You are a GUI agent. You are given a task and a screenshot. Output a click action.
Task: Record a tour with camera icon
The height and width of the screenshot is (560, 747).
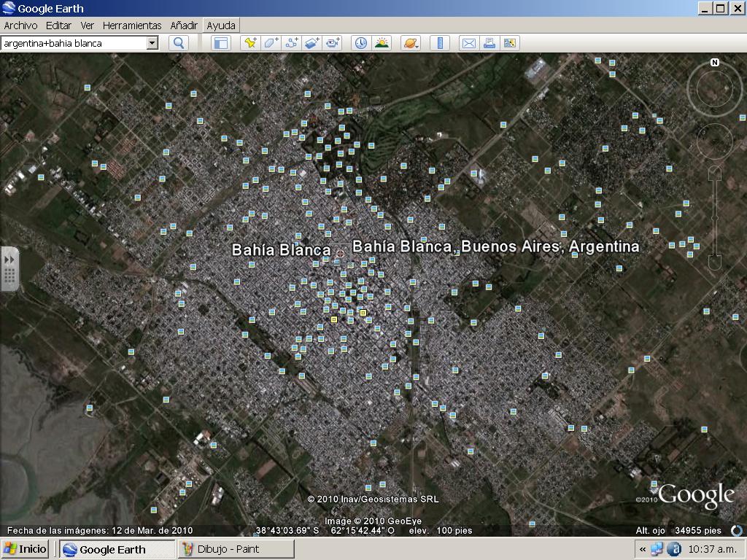coord(332,43)
